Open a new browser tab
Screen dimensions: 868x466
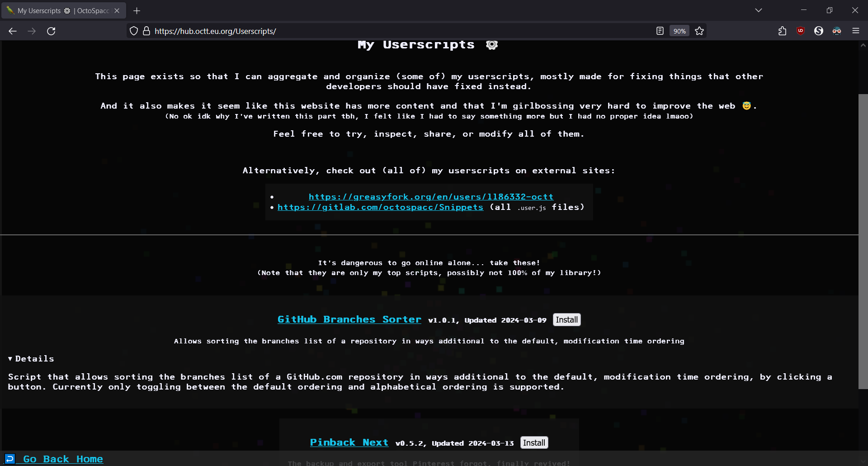[137, 10]
